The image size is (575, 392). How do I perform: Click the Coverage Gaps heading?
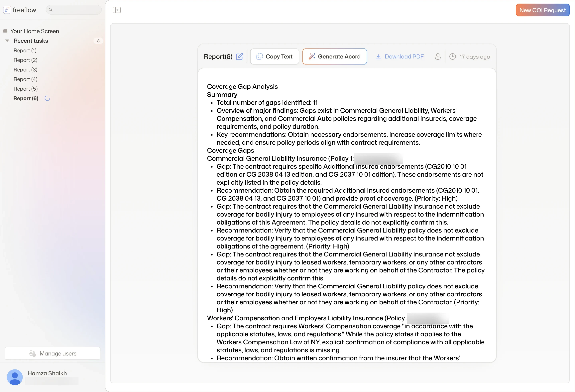coord(231,150)
